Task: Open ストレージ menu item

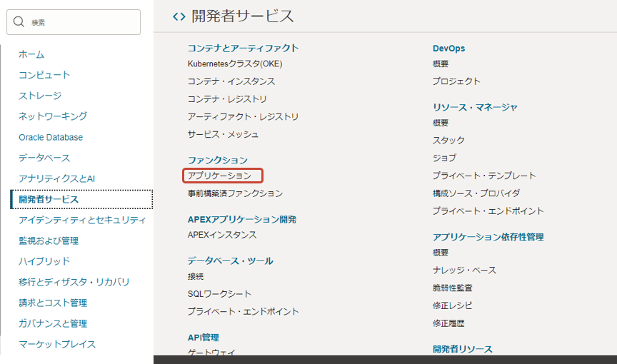Action: [x=40, y=96]
